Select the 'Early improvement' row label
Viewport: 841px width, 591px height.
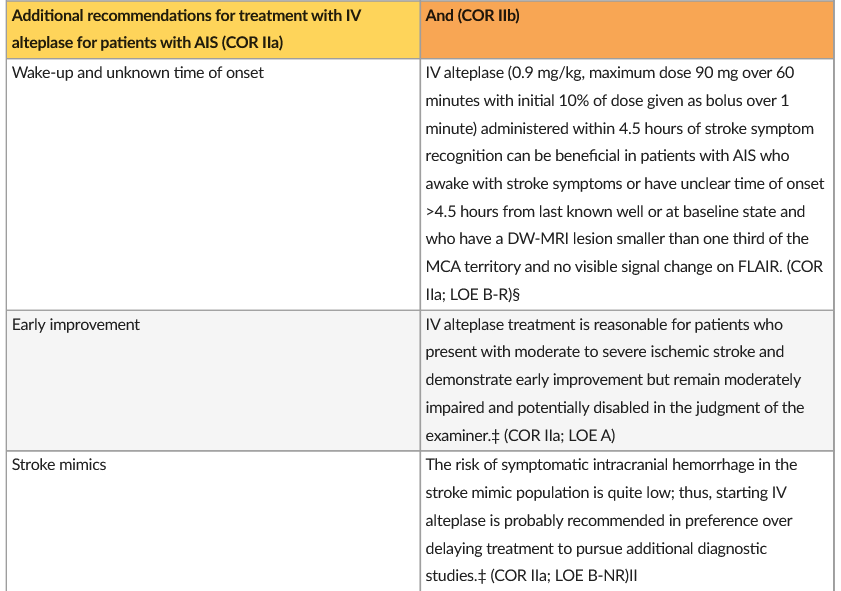pyautogui.click(x=76, y=325)
